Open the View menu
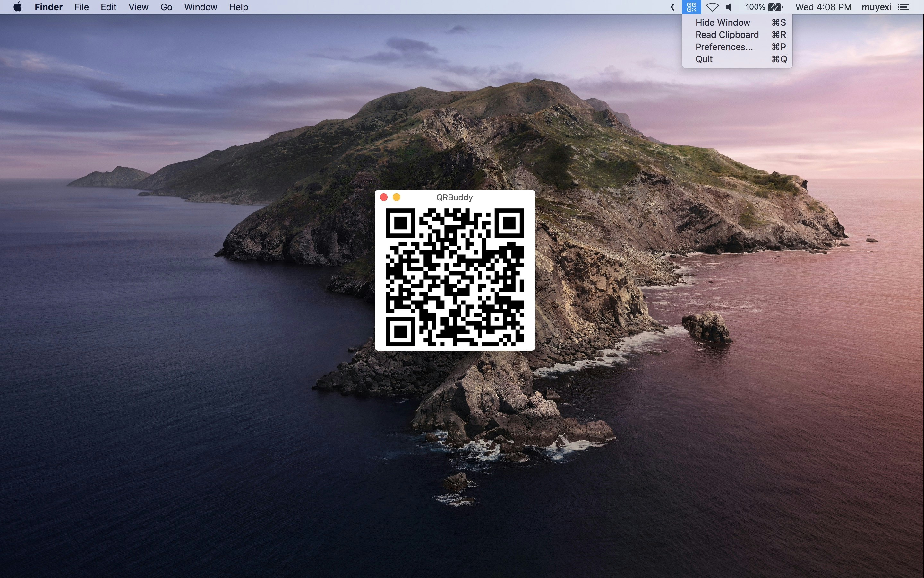924x578 pixels. pyautogui.click(x=138, y=7)
